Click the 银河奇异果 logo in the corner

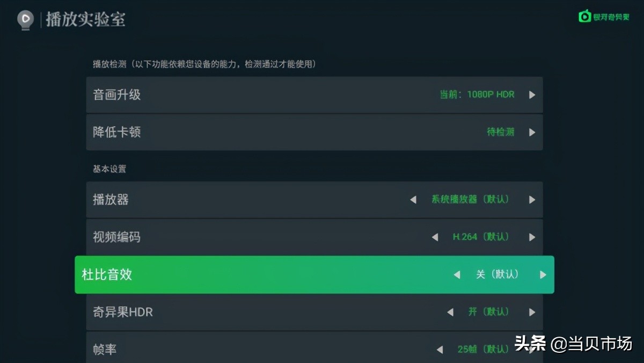coord(604,17)
